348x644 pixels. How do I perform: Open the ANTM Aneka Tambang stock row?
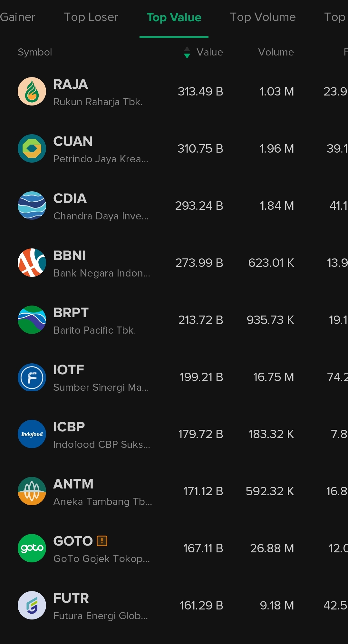pyautogui.click(x=174, y=491)
